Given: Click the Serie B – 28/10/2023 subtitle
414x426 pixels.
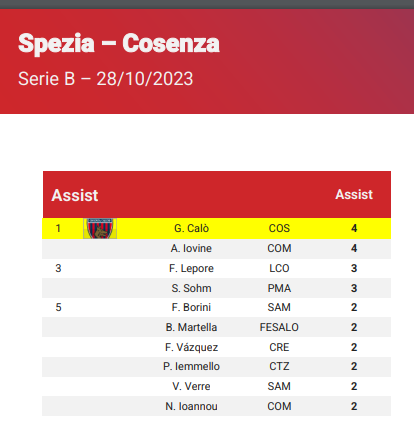Looking at the screenshot, I should click(x=105, y=79).
